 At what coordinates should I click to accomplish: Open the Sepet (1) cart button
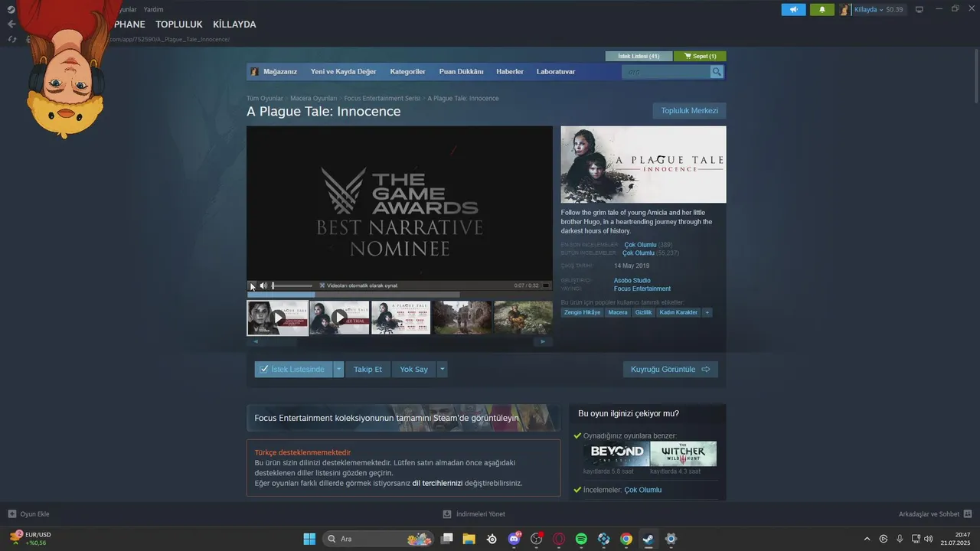[700, 56]
